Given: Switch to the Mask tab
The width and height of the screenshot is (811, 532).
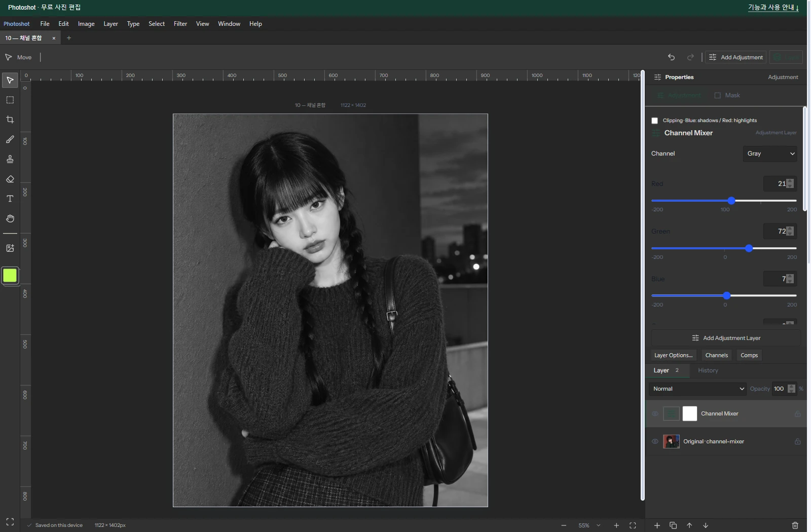Looking at the screenshot, I should [x=727, y=95].
